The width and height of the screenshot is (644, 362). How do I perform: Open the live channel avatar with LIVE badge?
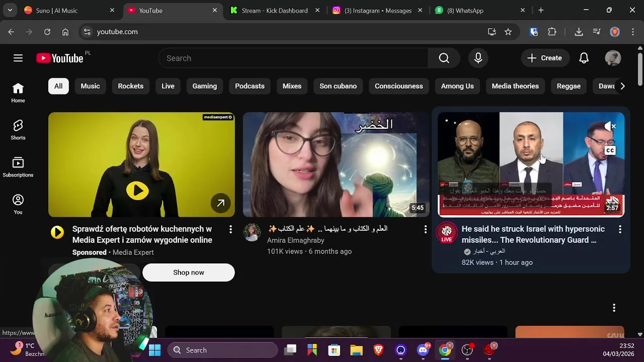coord(446,233)
